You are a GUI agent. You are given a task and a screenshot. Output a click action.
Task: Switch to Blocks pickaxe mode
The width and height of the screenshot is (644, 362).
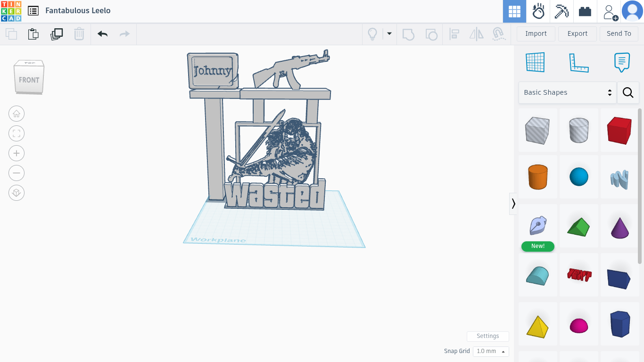click(x=561, y=11)
